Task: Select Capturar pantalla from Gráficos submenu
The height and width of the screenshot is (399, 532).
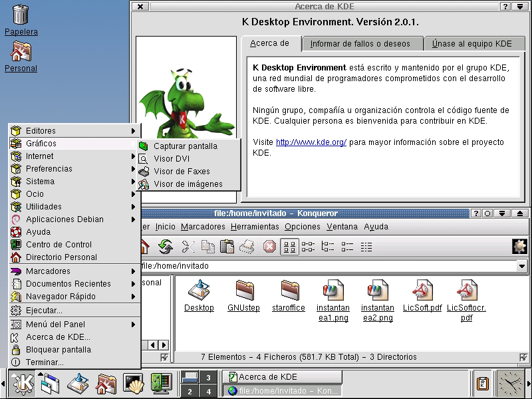Action: tap(185, 146)
